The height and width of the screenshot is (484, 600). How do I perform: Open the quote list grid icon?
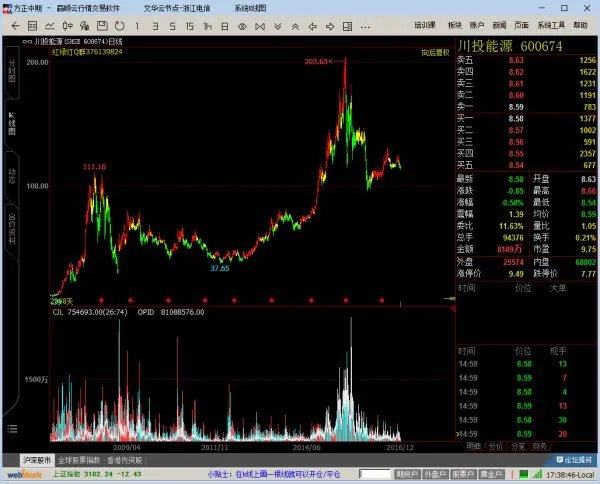tap(33, 26)
